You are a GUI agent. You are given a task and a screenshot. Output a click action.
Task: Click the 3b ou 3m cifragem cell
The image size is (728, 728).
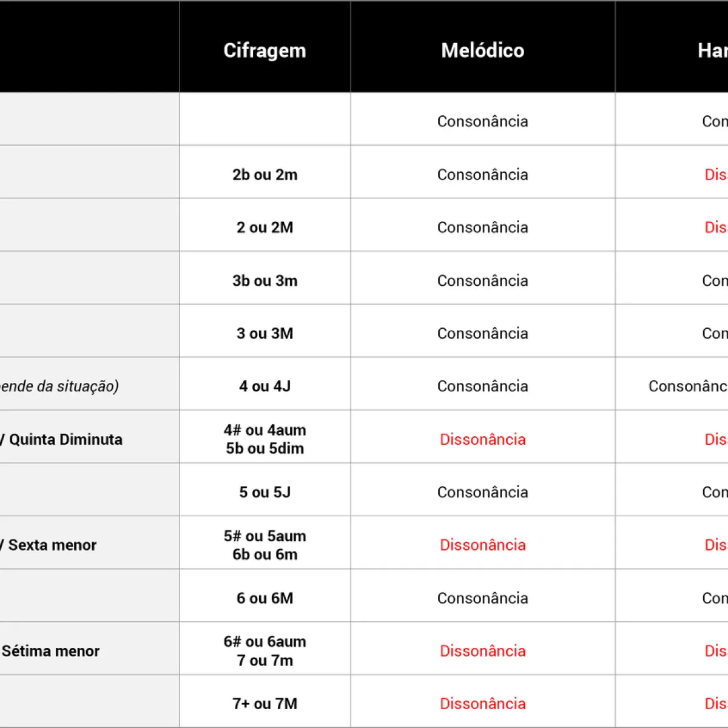point(265,281)
